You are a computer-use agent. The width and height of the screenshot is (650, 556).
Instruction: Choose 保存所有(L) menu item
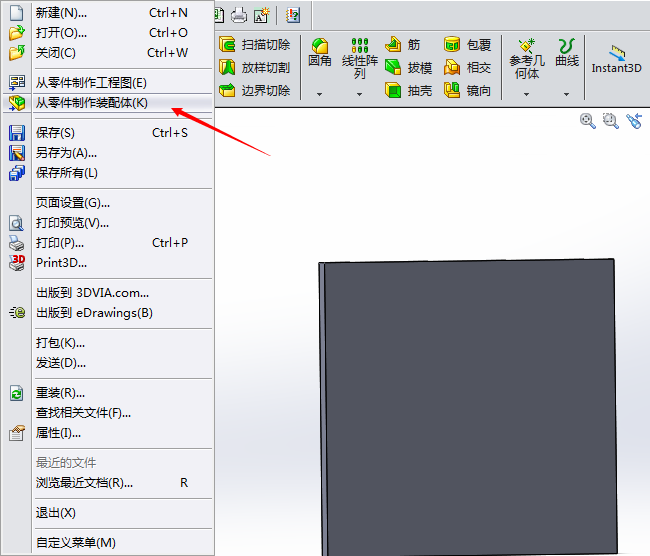(x=108, y=172)
